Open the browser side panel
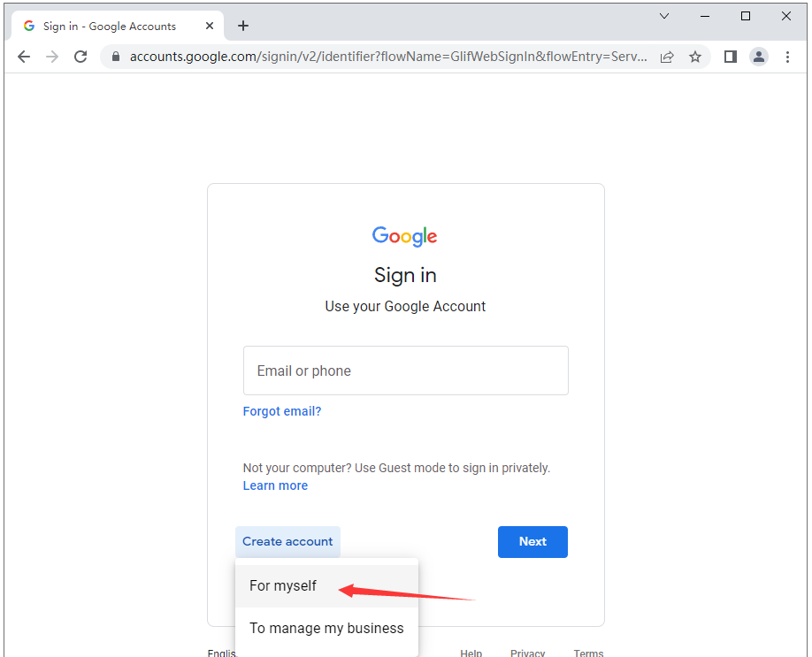Viewport: 812px width, 657px height. click(x=731, y=57)
